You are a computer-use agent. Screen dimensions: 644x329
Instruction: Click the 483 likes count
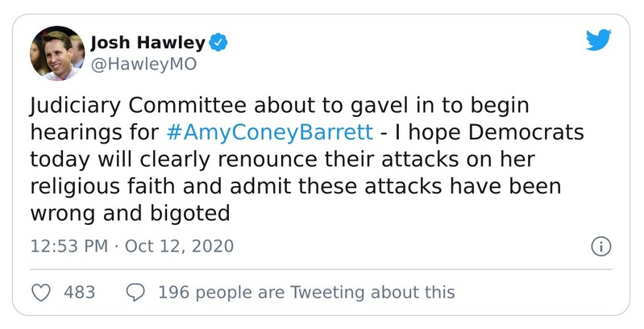79,292
